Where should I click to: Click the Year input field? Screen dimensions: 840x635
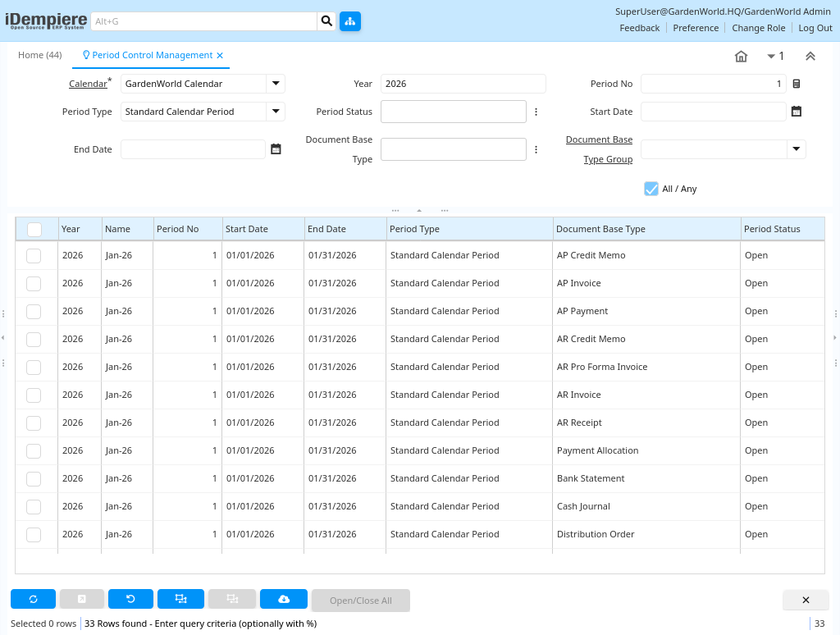tap(463, 84)
